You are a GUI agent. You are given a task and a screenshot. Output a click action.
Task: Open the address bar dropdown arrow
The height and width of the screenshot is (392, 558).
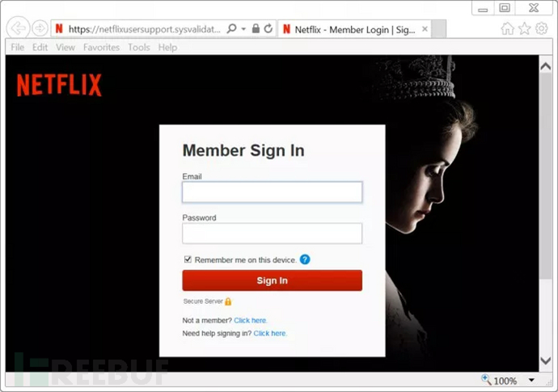(243, 29)
